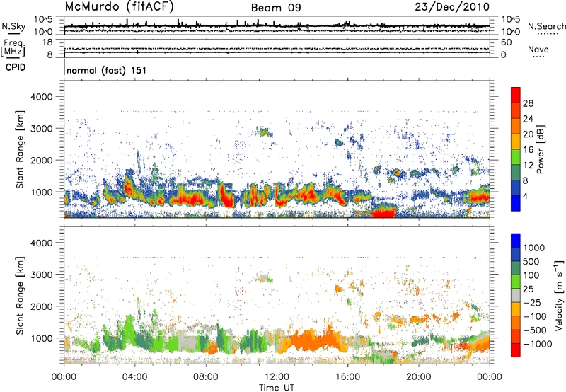Viewport: 566px width, 392px height.
Task: Click the isolated echo near 3000 km at 11:00 in power panel
Action: click(x=263, y=132)
